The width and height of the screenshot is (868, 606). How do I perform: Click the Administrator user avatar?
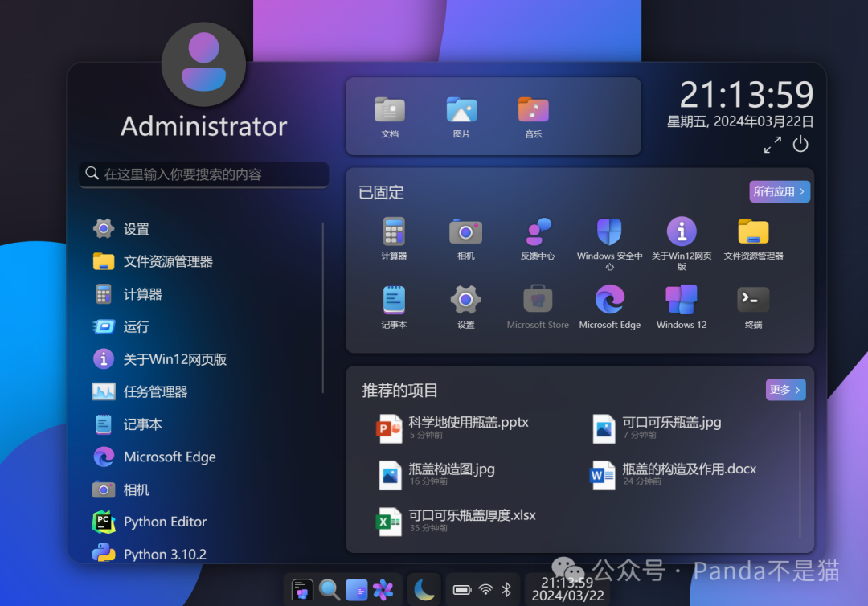tap(203, 64)
